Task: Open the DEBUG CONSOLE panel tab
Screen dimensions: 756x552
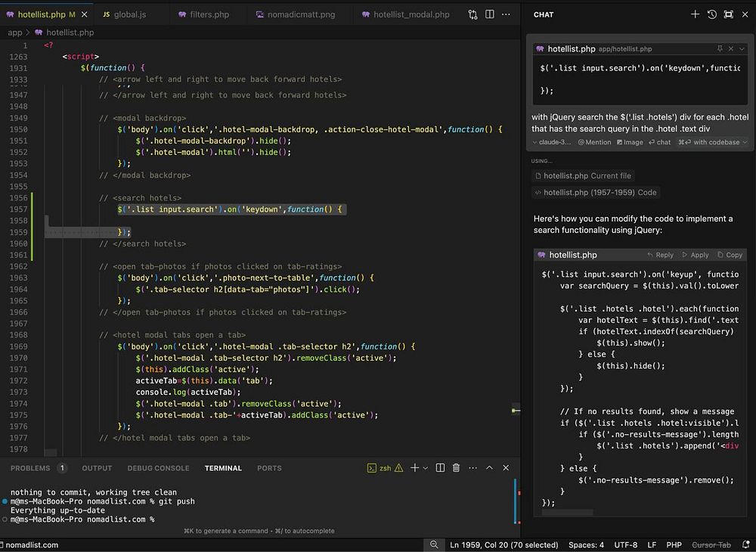Action: point(158,468)
